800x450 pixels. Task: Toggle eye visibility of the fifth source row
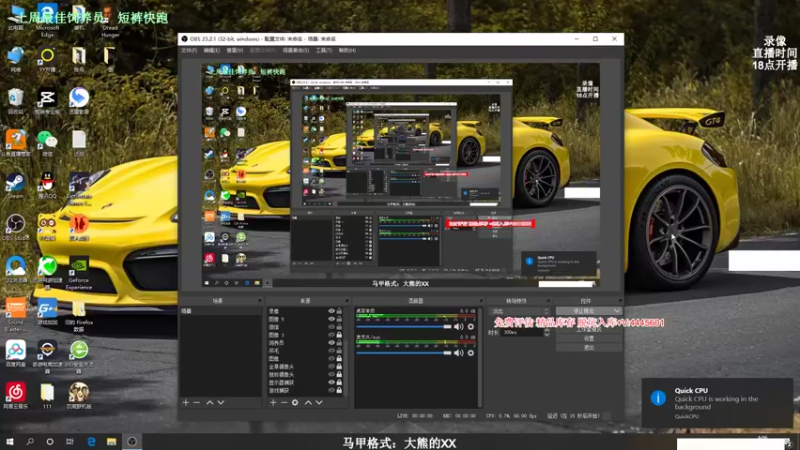[331, 342]
